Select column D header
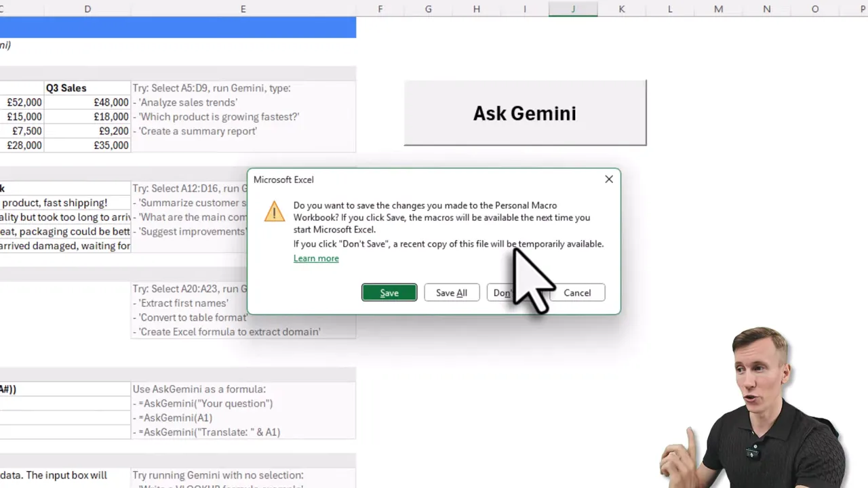The image size is (868, 488). (x=87, y=9)
